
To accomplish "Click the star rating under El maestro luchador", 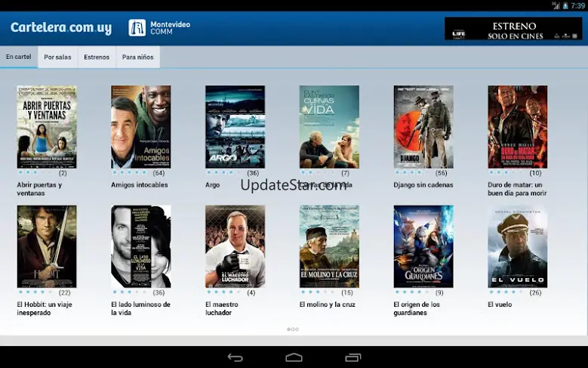I will [x=220, y=292].
